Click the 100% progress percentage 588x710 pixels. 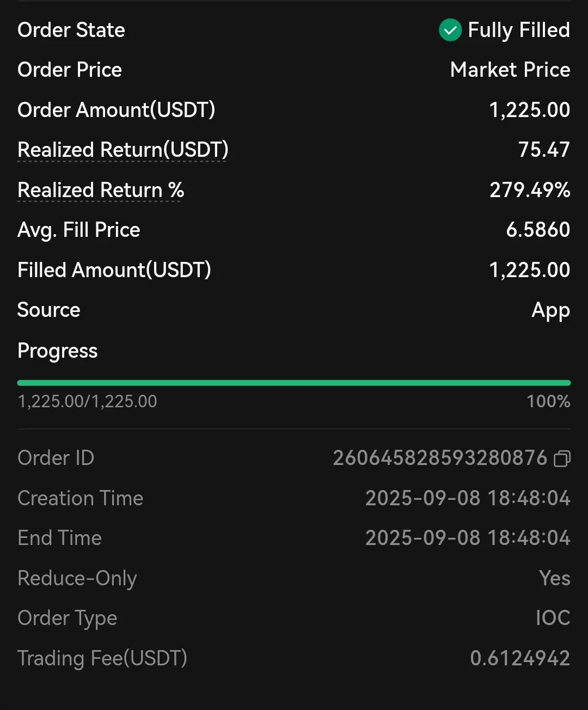[548, 402]
